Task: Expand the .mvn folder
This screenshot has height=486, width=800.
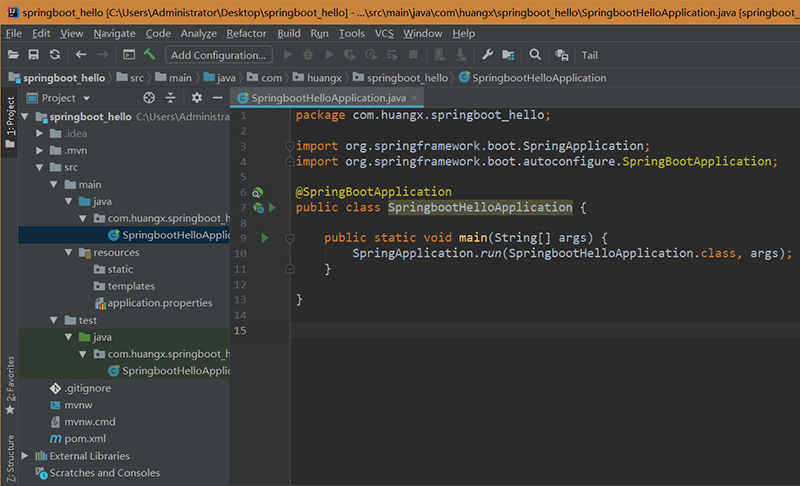Action: tap(40, 150)
